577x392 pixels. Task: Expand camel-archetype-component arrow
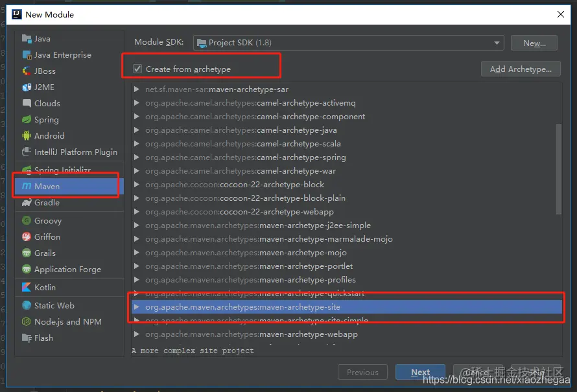pyautogui.click(x=137, y=117)
